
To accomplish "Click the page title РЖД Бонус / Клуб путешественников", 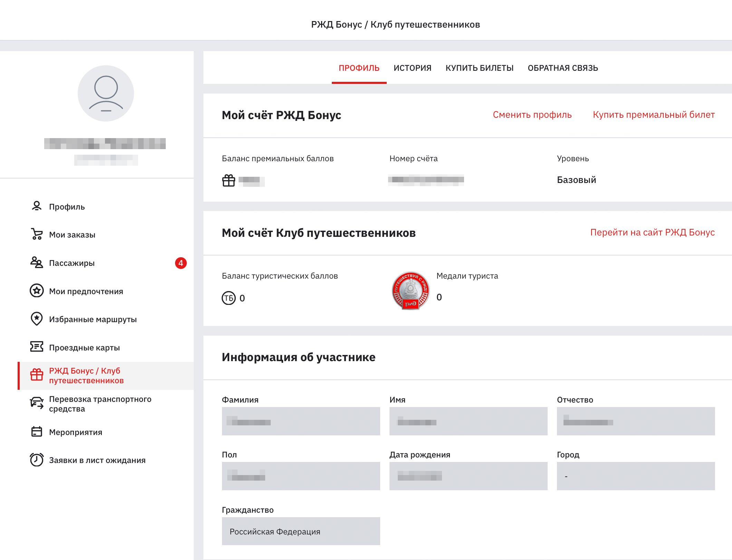I will coord(395,25).
